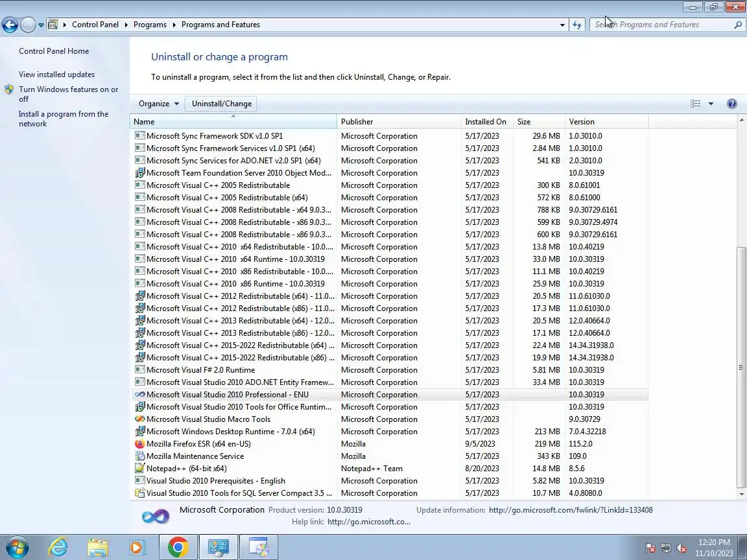Screen dimensions: 747x560
Task: Sort by the Version column header
Action: click(607, 121)
